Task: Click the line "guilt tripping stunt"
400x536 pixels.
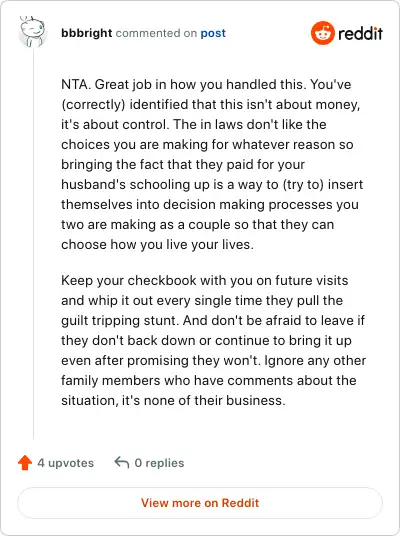Action: (213, 321)
